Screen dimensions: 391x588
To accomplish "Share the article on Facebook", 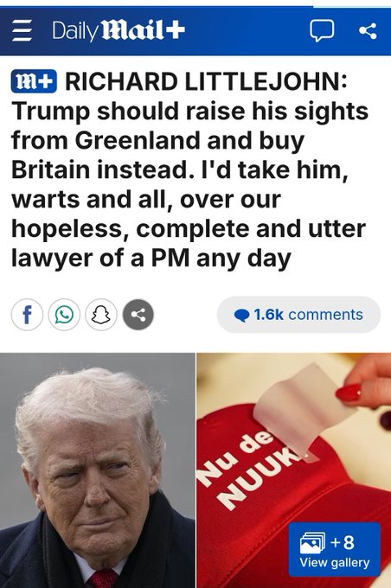I will pyautogui.click(x=27, y=315).
